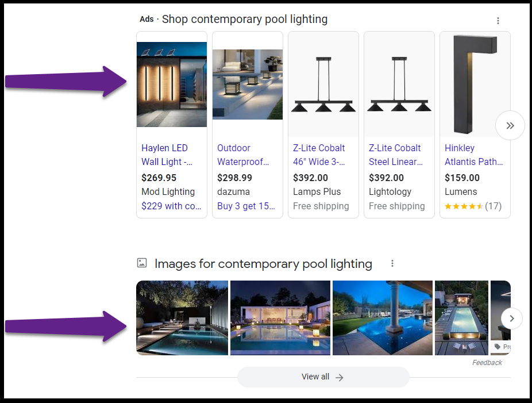Click the price tag icon on last image

498,347
